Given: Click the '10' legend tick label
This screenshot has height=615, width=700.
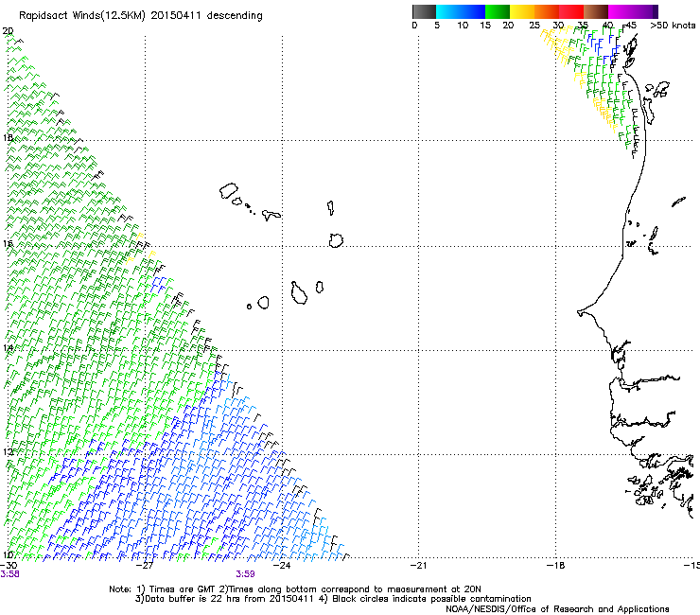Looking at the screenshot, I should pos(463,26).
